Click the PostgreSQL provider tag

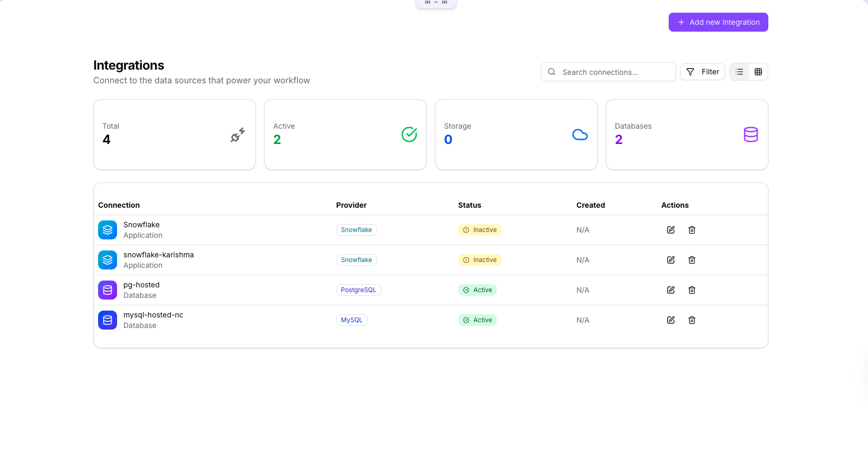click(x=359, y=290)
